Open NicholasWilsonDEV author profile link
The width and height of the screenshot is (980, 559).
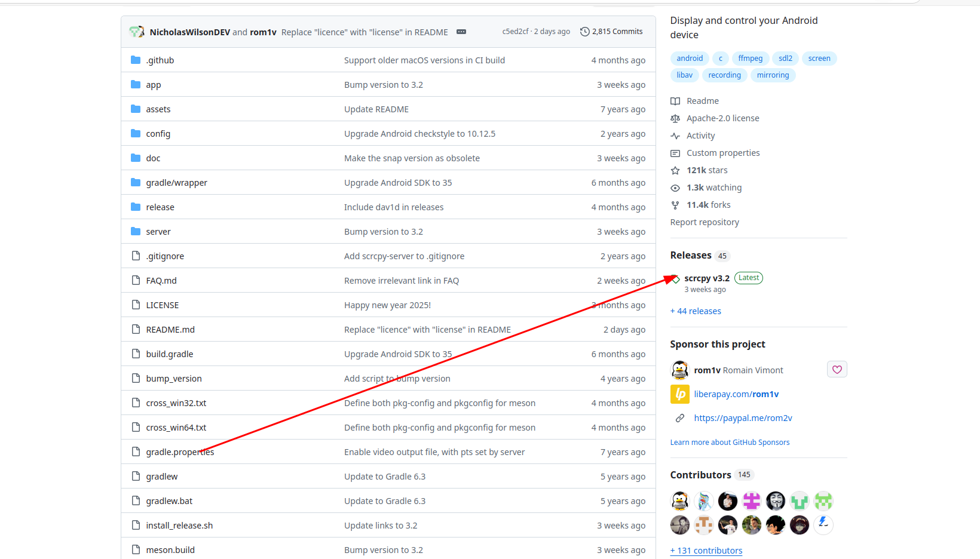click(189, 32)
